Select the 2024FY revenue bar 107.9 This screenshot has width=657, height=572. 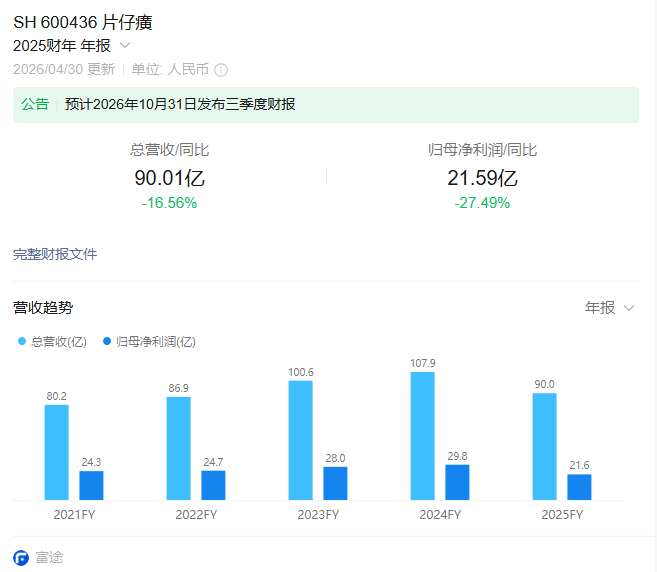(x=422, y=436)
